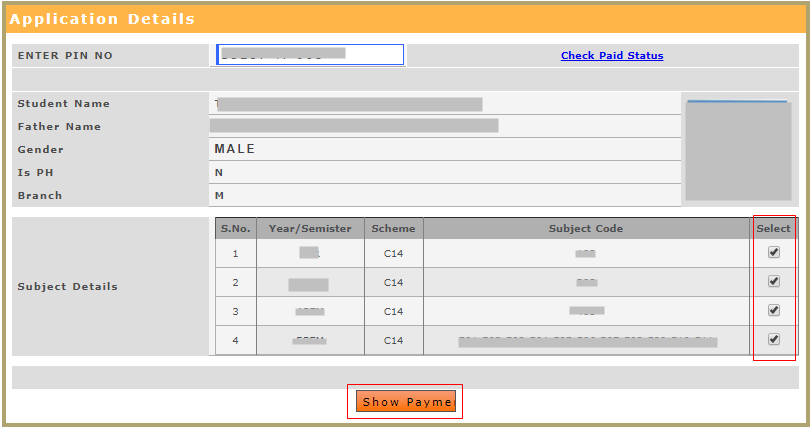
Task: Uncheck the Select checkbox for row 1
Action: click(773, 253)
